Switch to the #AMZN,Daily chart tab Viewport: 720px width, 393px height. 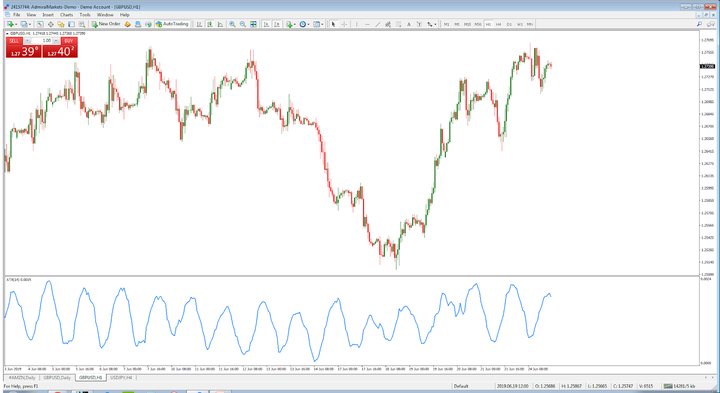tap(22, 377)
